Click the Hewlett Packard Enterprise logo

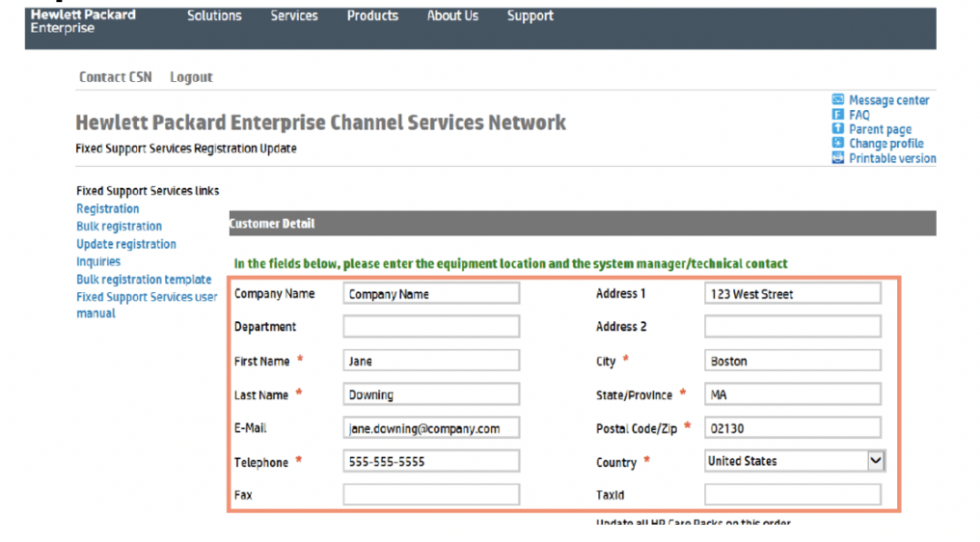83,21
